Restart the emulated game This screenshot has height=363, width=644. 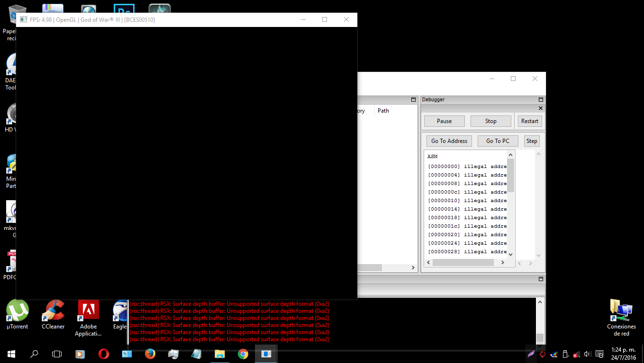529,121
